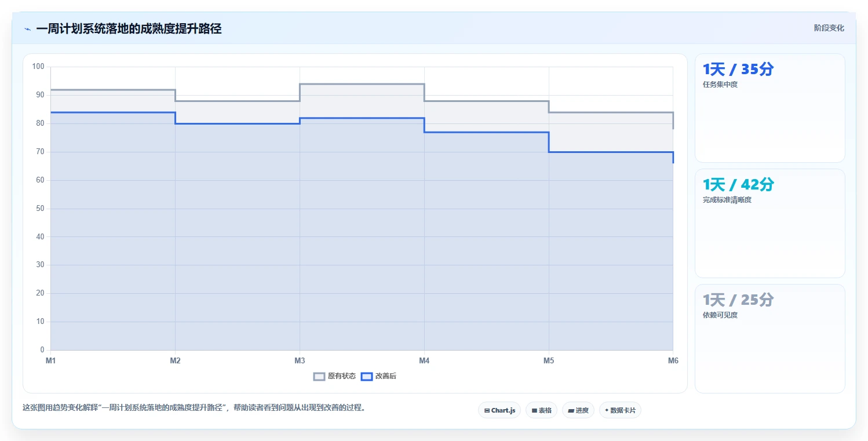Viewport: 868px width, 441px height.
Task: Select the 1天 / 35分 value text
Action: (x=738, y=70)
